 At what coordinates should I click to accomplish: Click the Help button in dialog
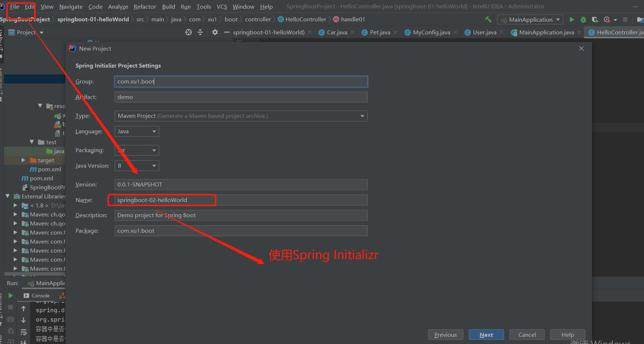[x=567, y=335]
